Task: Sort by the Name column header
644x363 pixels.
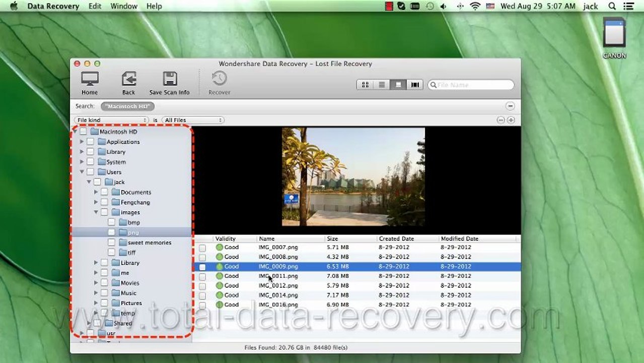Action: pos(291,238)
